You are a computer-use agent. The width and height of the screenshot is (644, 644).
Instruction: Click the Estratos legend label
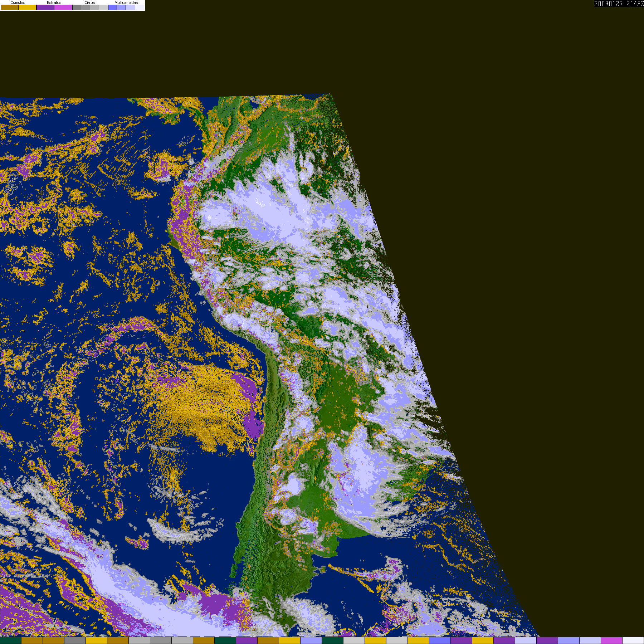click(x=54, y=3)
